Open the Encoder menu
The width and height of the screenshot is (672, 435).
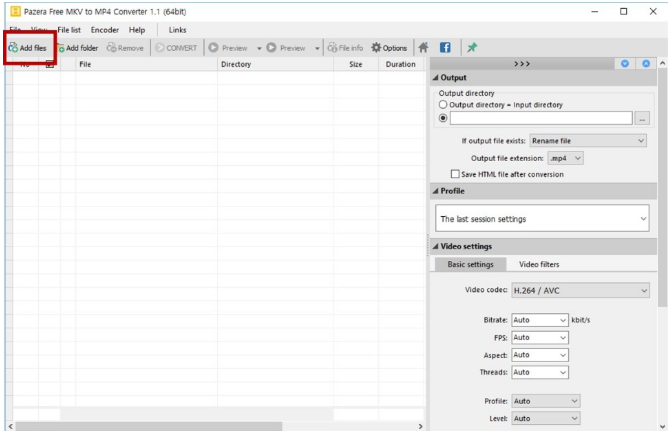coord(105,30)
